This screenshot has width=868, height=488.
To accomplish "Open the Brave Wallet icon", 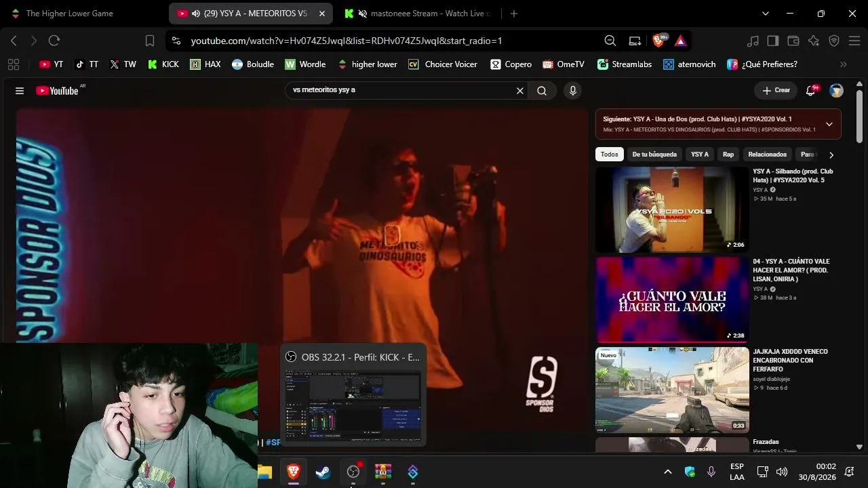I will pos(793,41).
